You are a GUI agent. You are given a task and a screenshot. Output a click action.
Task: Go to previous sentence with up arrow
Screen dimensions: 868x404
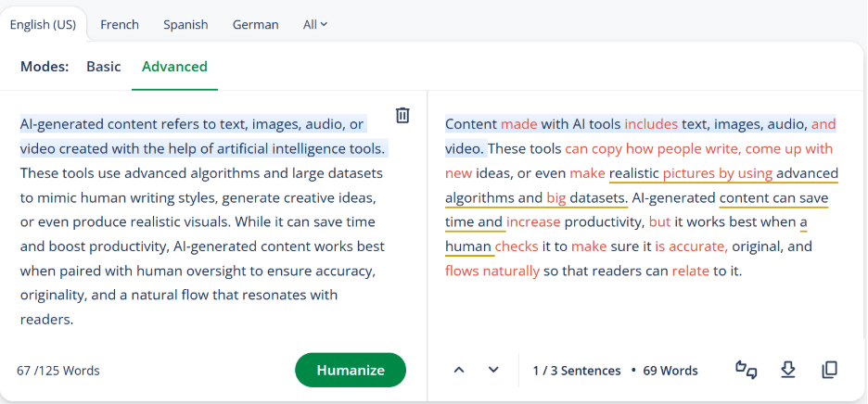[458, 370]
